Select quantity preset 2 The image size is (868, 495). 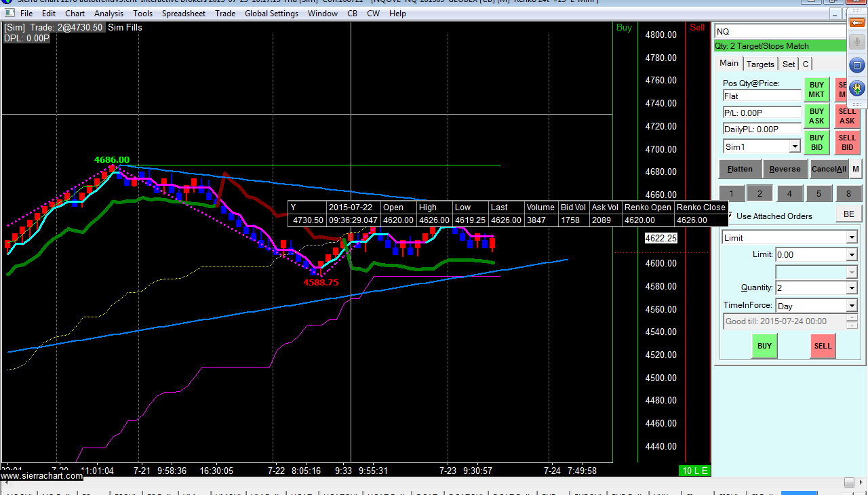click(759, 194)
